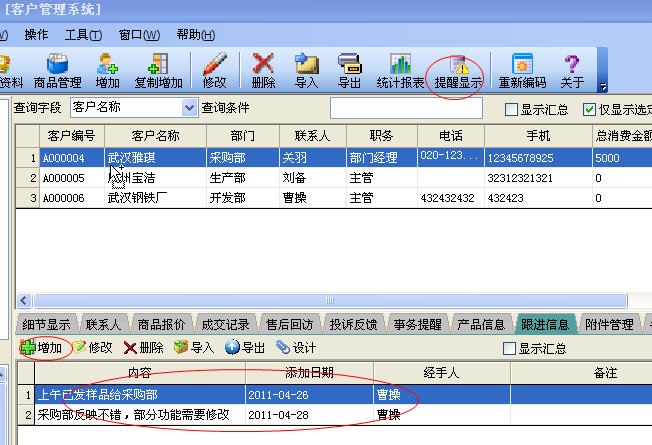Image resolution: width=652 pixels, height=445 pixels.
Task: Click the 设计 paperclip button
Action: coord(296,347)
